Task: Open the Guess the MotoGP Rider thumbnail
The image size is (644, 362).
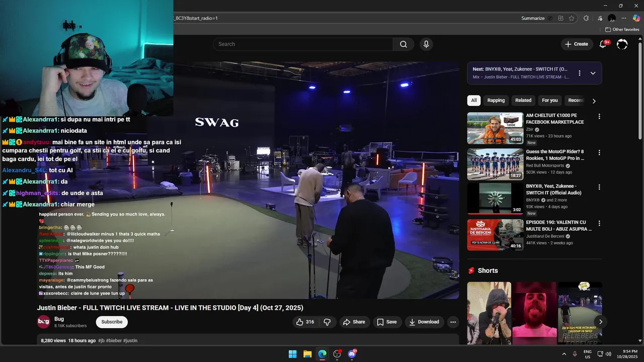Action: click(495, 164)
